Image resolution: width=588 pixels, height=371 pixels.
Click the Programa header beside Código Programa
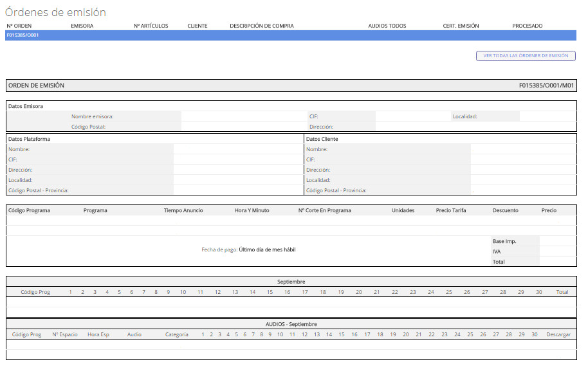(95, 211)
